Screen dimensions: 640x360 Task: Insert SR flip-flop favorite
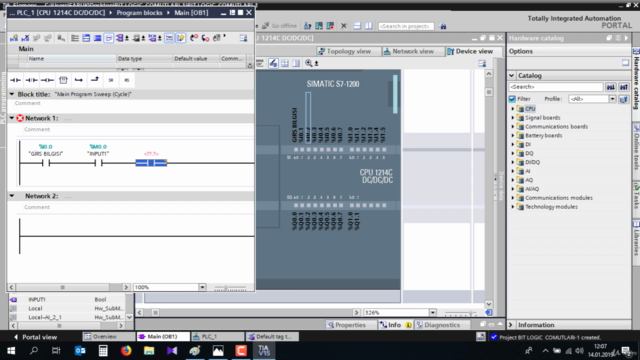(111, 80)
